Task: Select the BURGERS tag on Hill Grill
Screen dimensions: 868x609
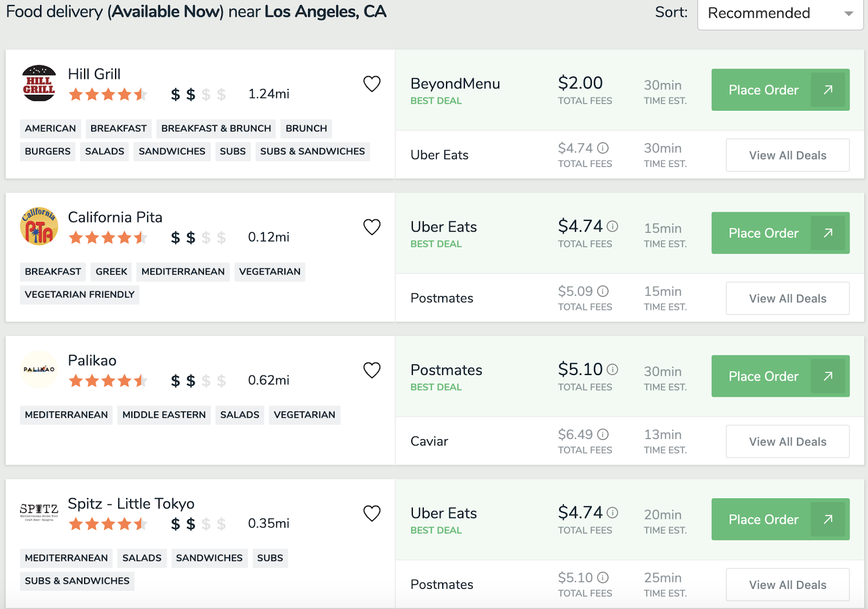Action: 48,151
